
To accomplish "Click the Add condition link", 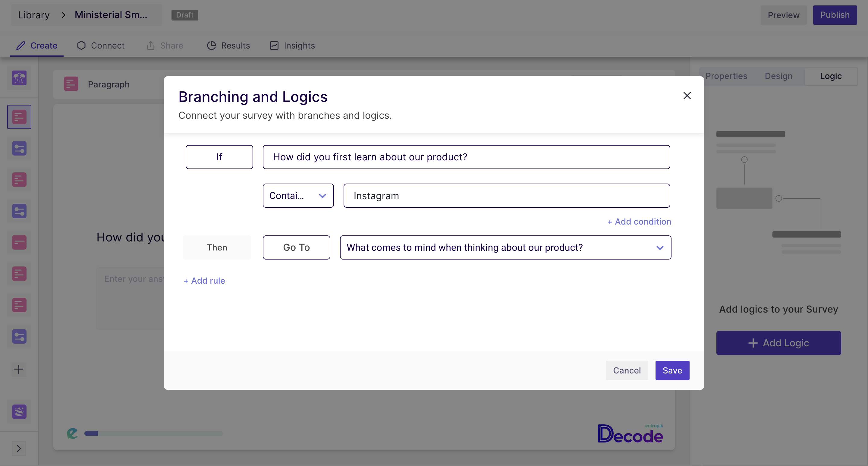I will click(x=639, y=221).
